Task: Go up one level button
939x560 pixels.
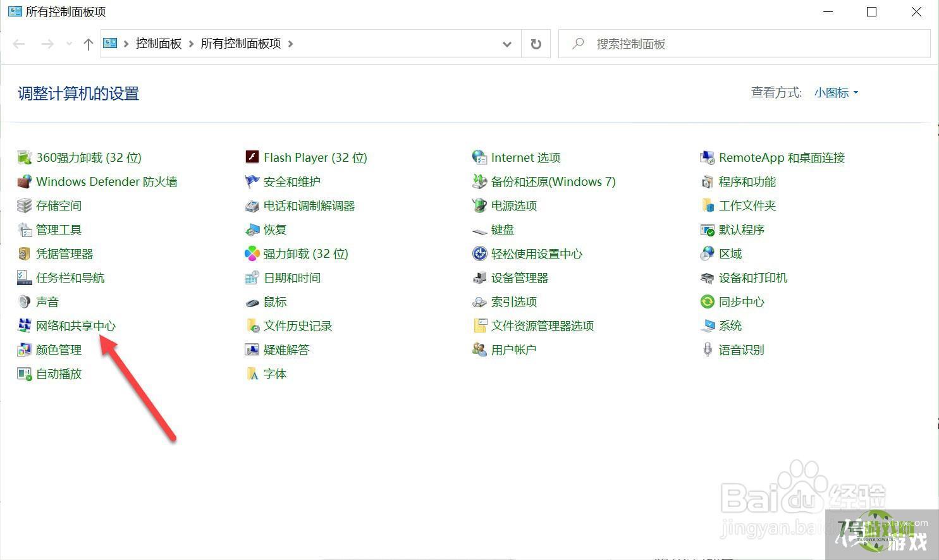Action: (88, 44)
